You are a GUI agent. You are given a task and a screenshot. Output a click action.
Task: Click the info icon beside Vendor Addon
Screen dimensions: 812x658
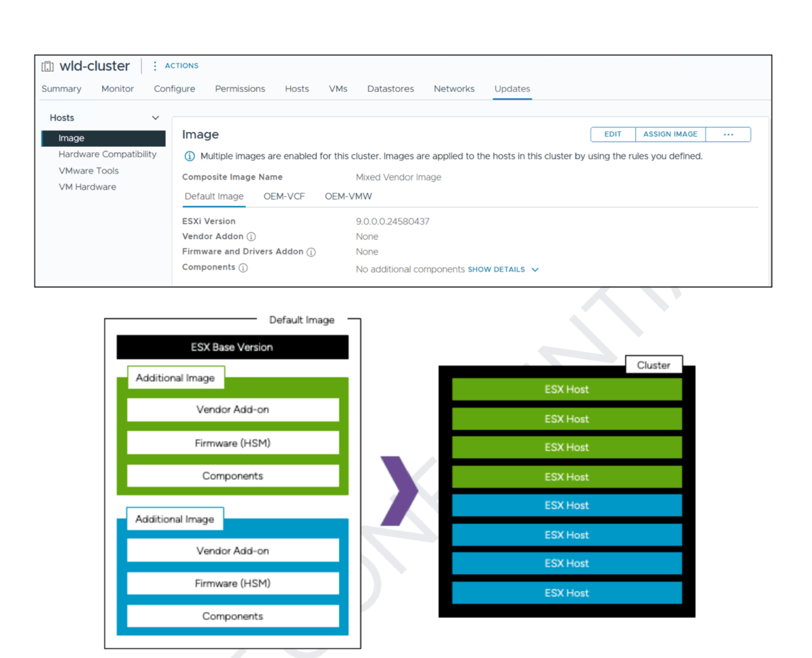(251, 237)
